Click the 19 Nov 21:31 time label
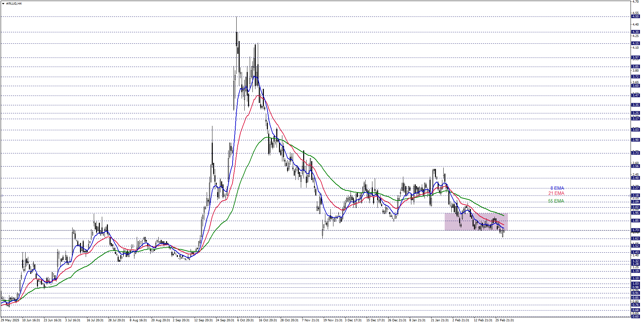The width and height of the screenshot is (644, 324). click(333, 320)
